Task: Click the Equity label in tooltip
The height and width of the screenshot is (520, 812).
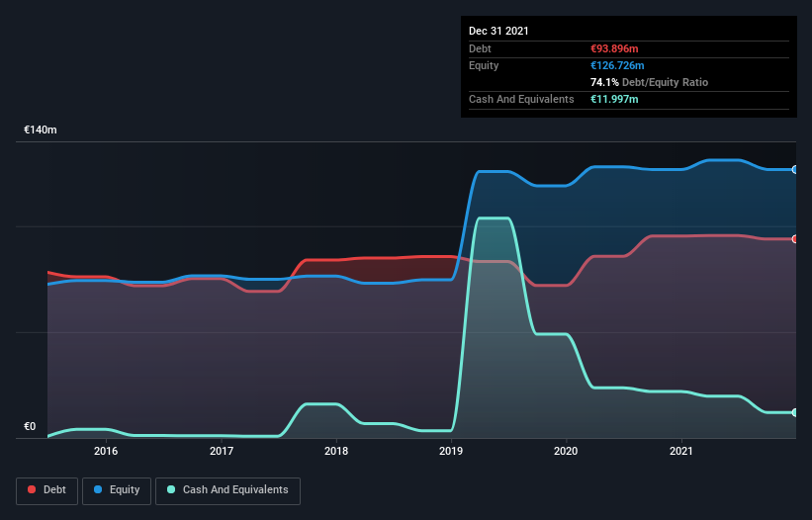Action: [x=484, y=65]
